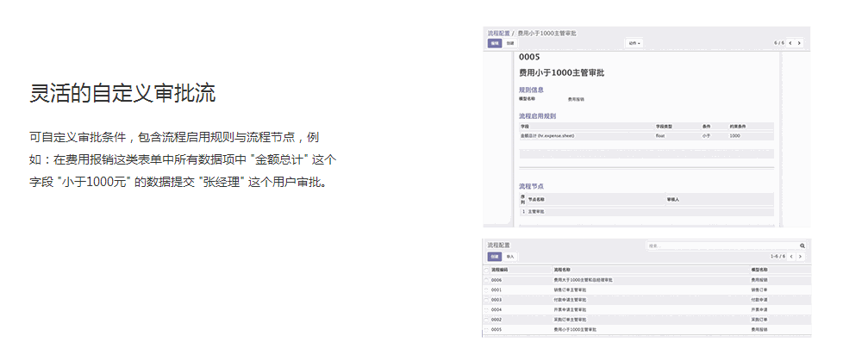Go to next page in list pager
This screenshot has width=868, height=361.
pyautogui.click(x=800, y=257)
